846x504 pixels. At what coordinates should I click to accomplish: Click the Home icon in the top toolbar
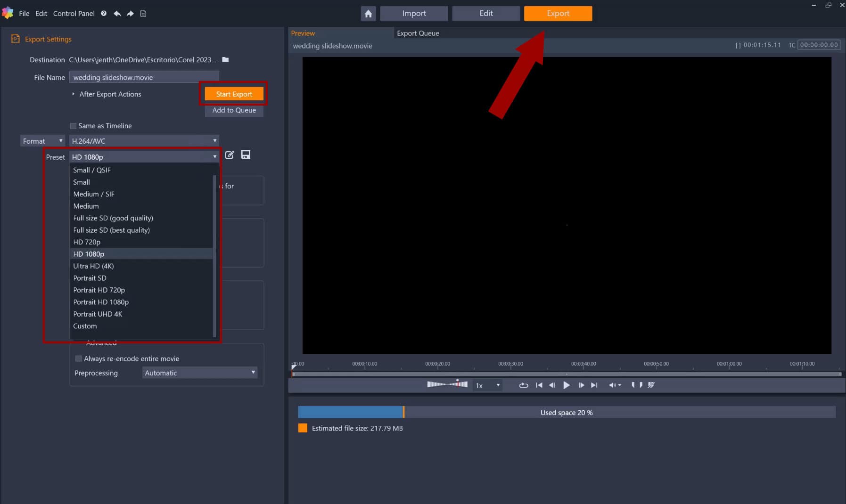click(368, 13)
